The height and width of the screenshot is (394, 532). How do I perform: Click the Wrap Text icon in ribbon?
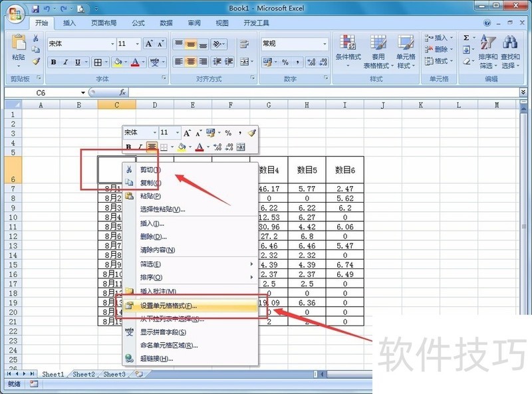[x=244, y=44]
